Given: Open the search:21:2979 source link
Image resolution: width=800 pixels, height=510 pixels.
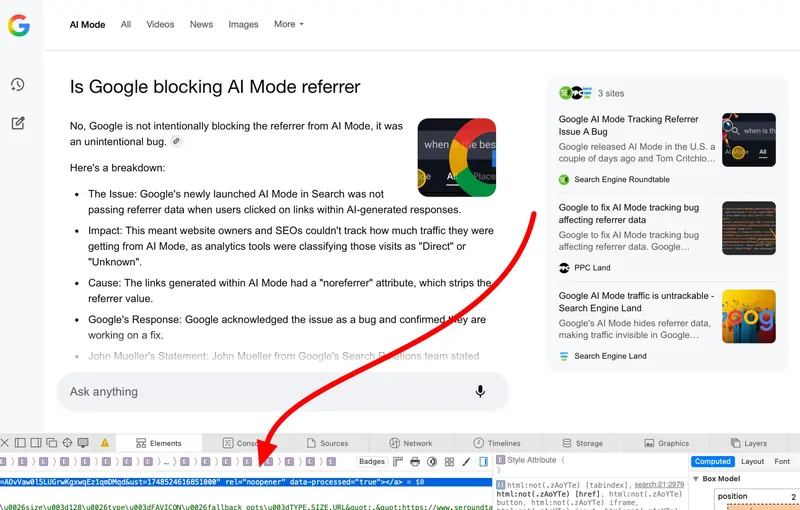Looking at the screenshot, I should (659, 484).
